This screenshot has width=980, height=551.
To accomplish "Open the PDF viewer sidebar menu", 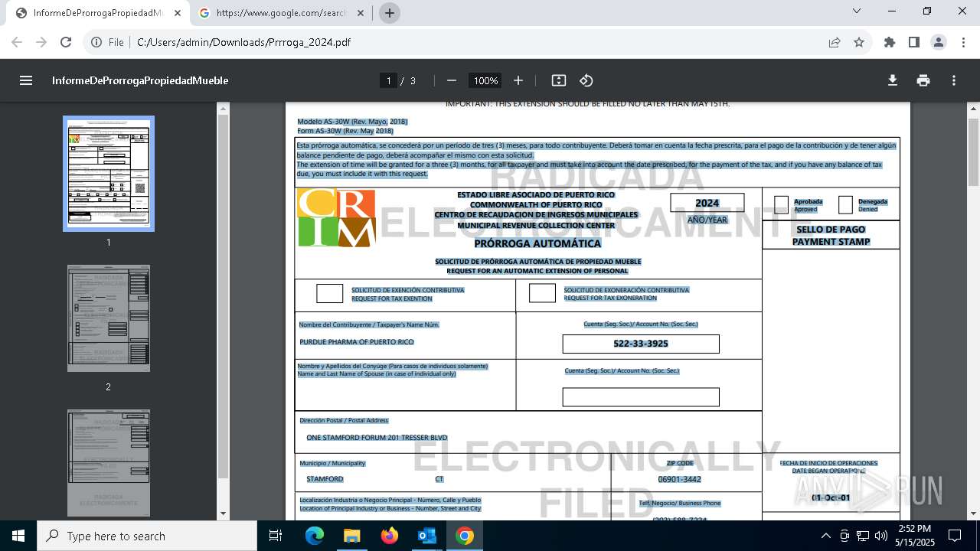I will (26, 80).
